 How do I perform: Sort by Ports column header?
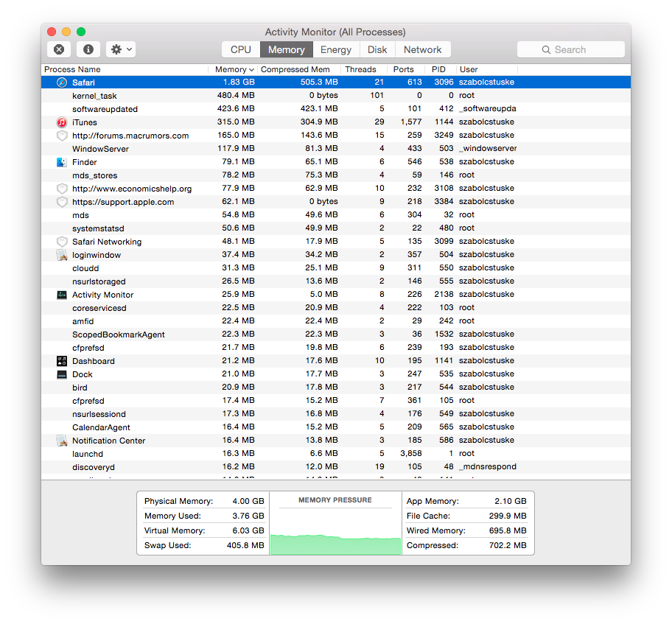click(405, 69)
